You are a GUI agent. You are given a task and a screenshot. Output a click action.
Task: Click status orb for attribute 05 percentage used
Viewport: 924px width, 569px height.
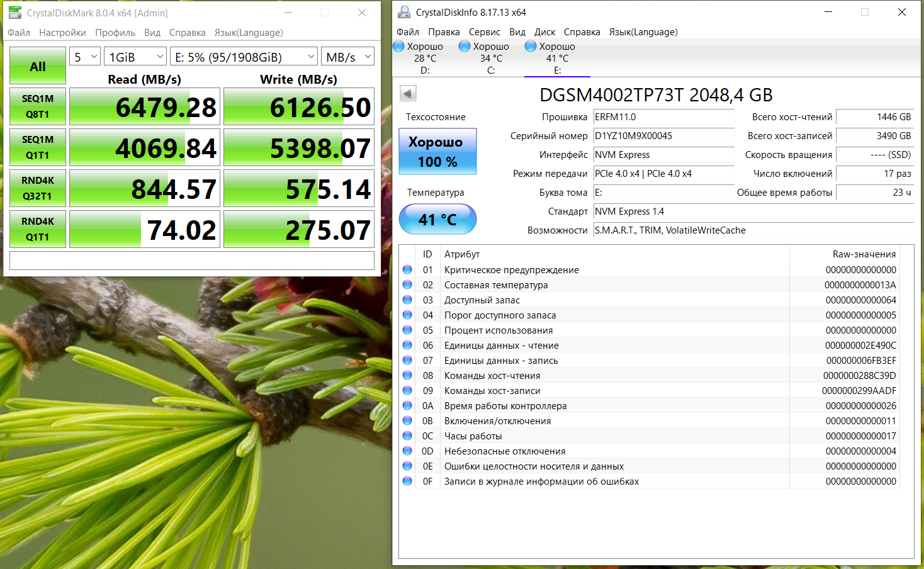tap(407, 330)
